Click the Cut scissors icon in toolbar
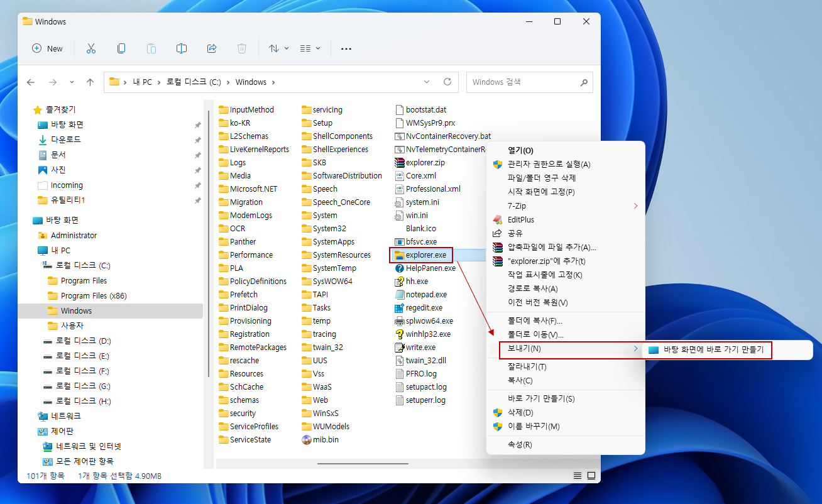 90,48
